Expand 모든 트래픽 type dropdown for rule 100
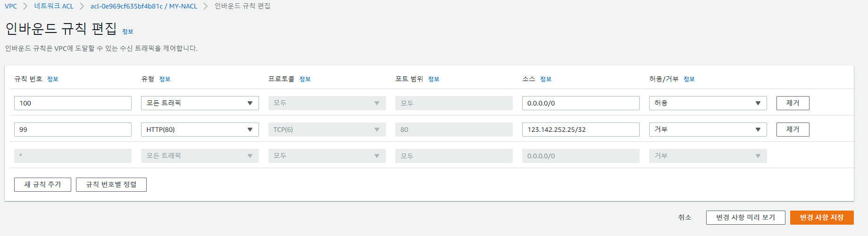The height and width of the screenshot is (236, 868). [x=200, y=103]
